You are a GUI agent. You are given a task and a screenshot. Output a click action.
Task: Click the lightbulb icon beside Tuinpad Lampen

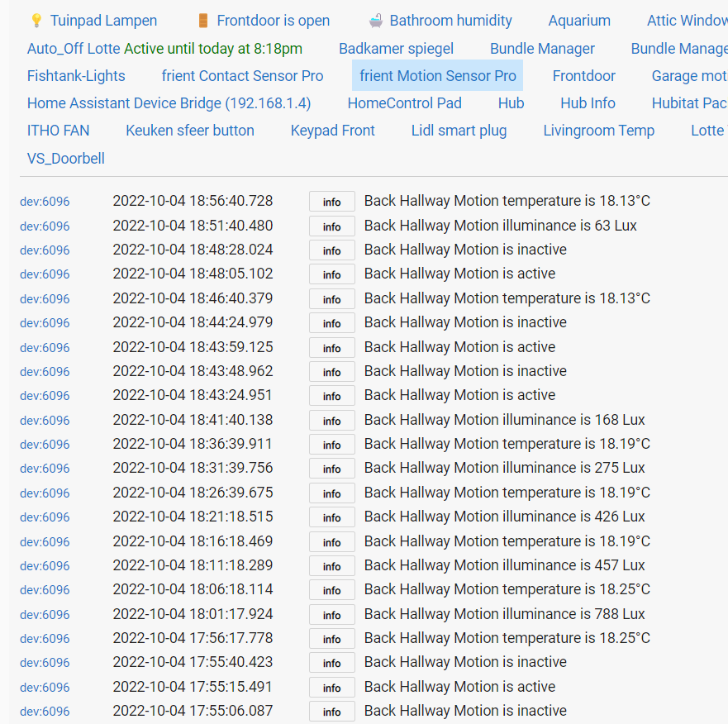(36, 21)
